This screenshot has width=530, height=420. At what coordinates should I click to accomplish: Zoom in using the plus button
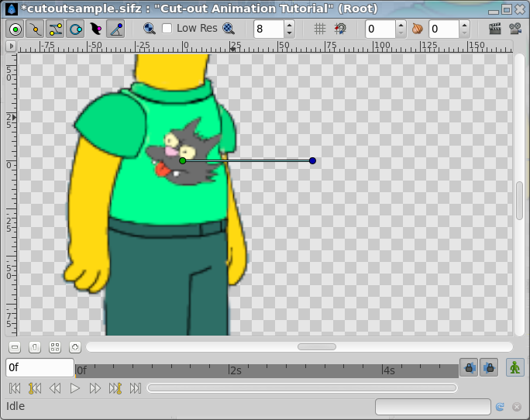coord(75,347)
